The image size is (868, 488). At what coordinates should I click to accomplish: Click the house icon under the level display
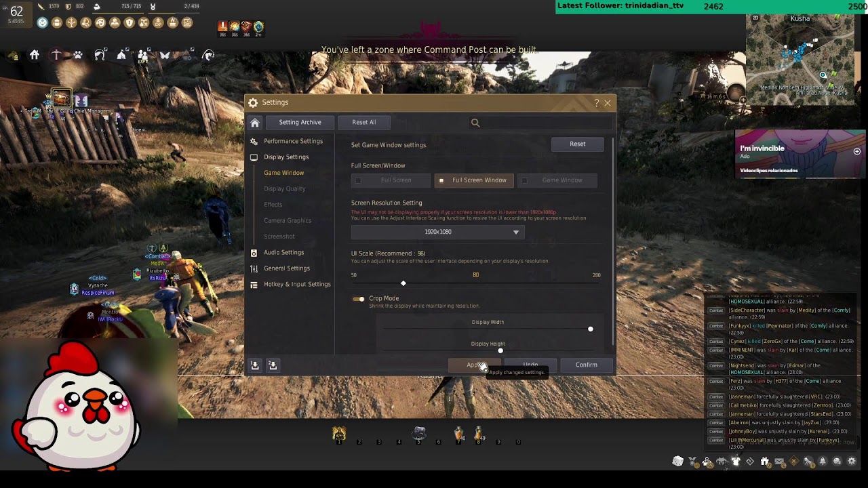pos(35,55)
